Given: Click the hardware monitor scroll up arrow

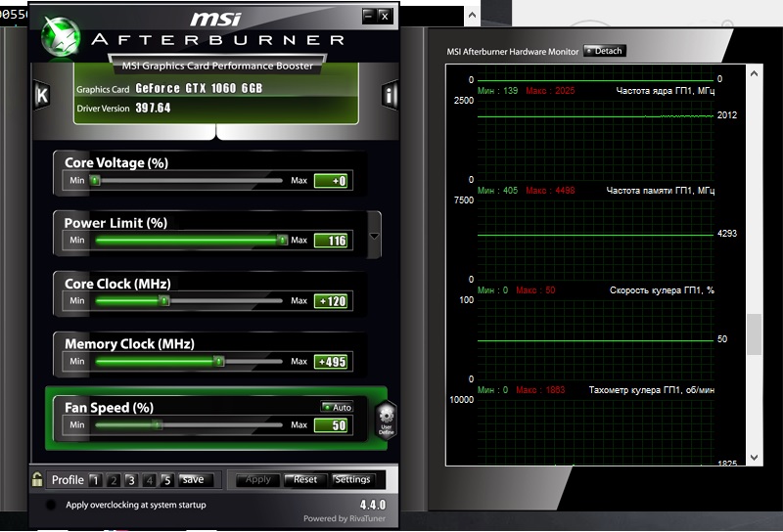Looking at the screenshot, I should tap(754, 74).
